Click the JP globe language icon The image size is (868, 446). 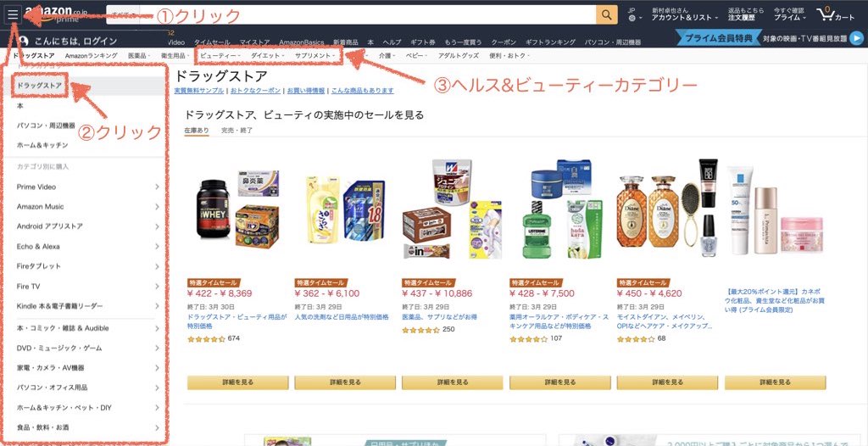[x=632, y=18]
